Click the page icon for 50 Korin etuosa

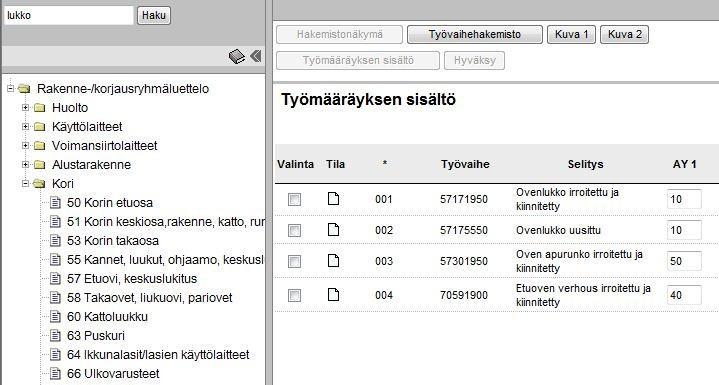(55, 203)
